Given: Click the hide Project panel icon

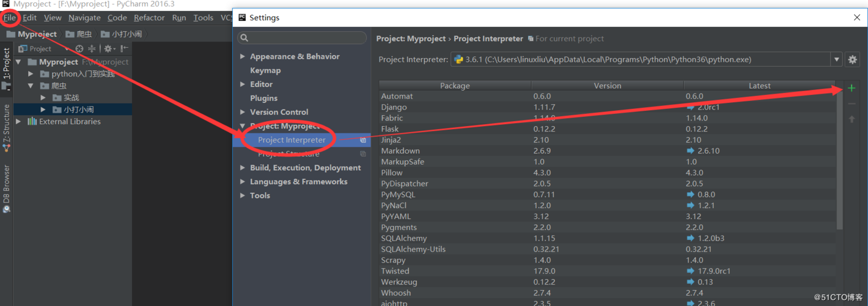Looking at the screenshot, I should click(x=124, y=48).
